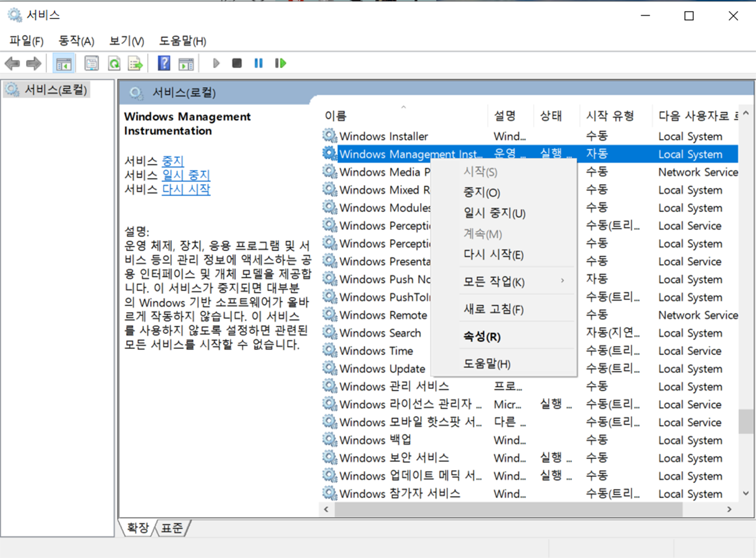Click the vertical scrollbar thumb
756x558 pixels.
(x=746, y=422)
